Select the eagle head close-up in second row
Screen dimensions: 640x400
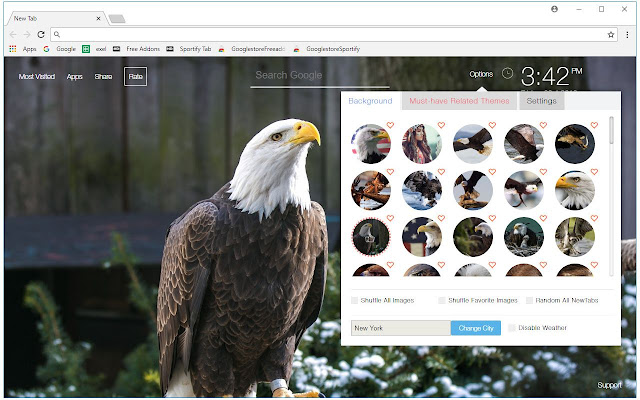coord(575,190)
